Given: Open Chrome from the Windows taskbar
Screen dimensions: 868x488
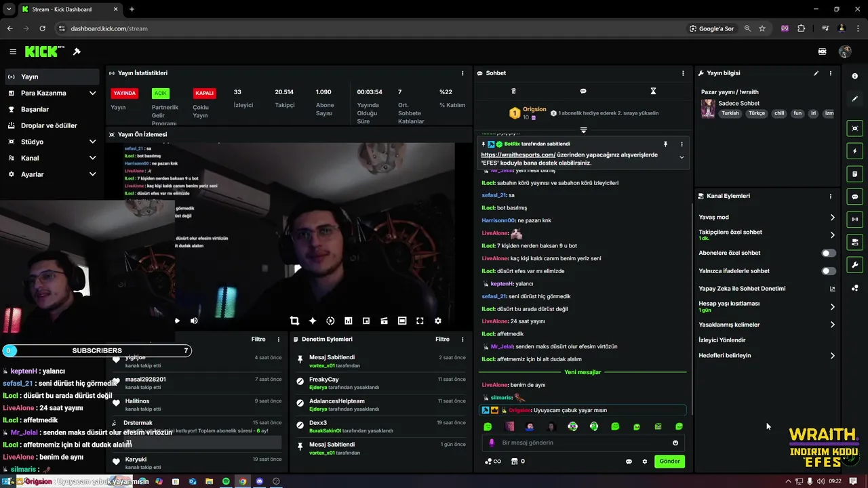Looking at the screenshot, I should (243, 481).
